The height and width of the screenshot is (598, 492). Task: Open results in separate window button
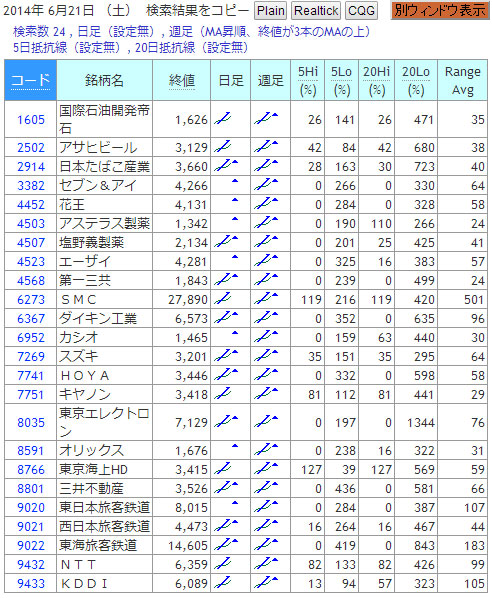(440, 10)
